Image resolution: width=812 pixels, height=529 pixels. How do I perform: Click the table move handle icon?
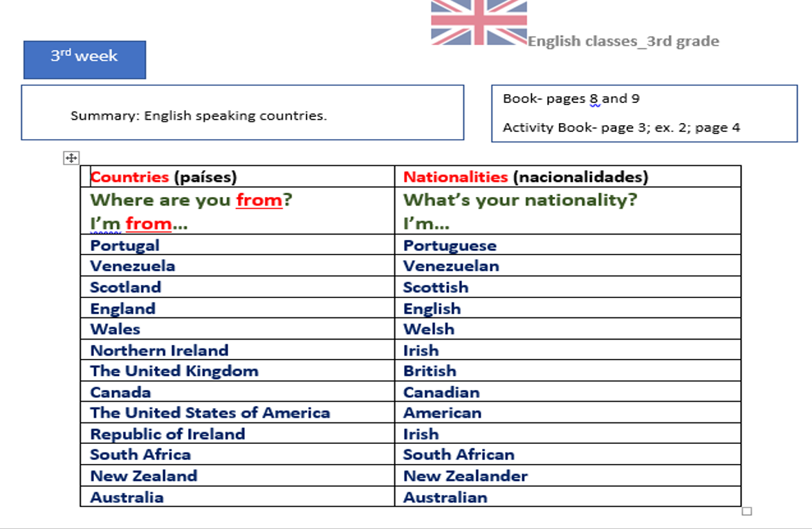coord(71,158)
